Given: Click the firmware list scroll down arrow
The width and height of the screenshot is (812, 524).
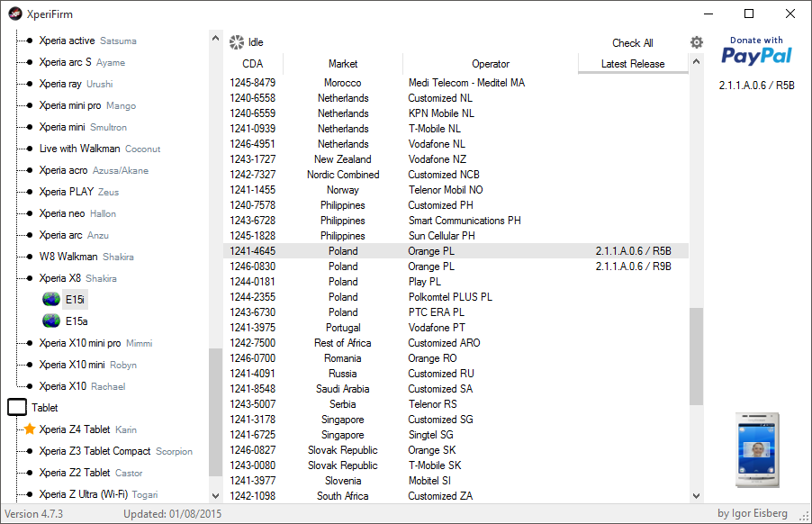Looking at the screenshot, I should (697, 495).
